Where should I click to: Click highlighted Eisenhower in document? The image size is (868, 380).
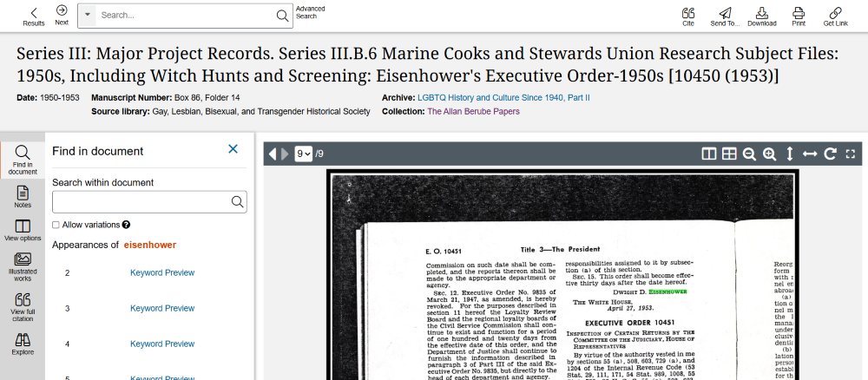pyautogui.click(x=667, y=291)
